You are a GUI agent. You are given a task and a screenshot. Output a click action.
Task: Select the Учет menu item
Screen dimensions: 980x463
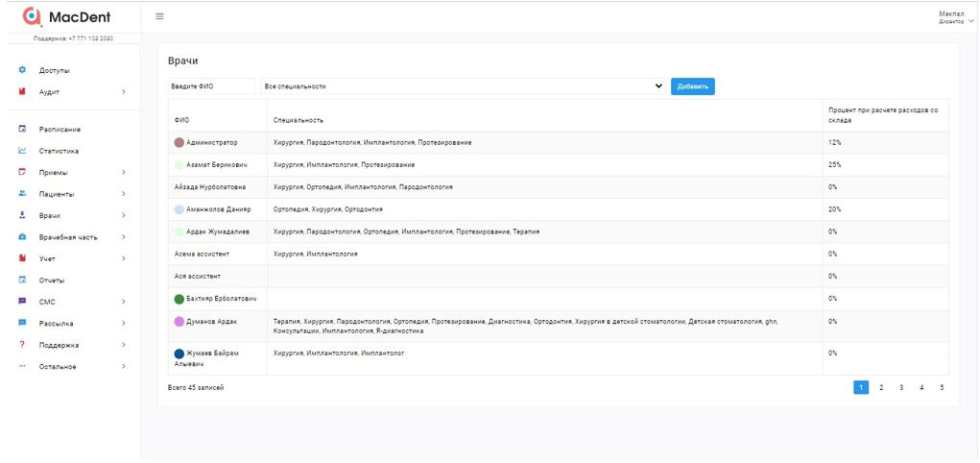47,258
